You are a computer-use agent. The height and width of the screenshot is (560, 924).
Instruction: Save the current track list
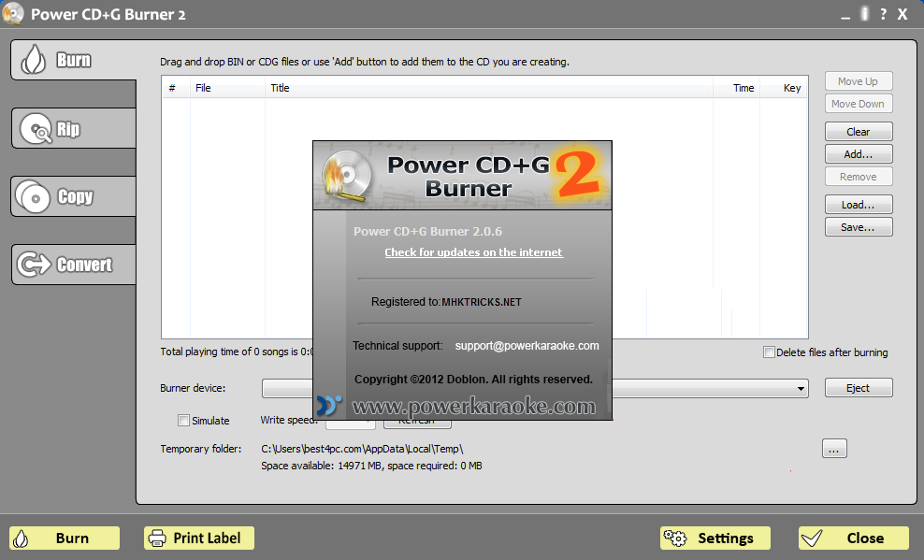[x=859, y=227]
